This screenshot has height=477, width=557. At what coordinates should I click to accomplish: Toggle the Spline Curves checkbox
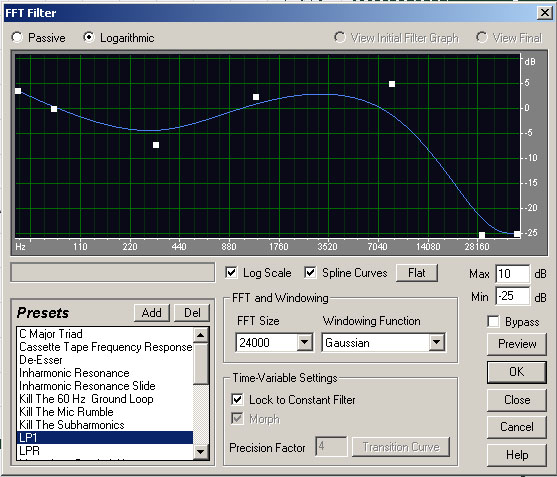click(x=310, y=272)
